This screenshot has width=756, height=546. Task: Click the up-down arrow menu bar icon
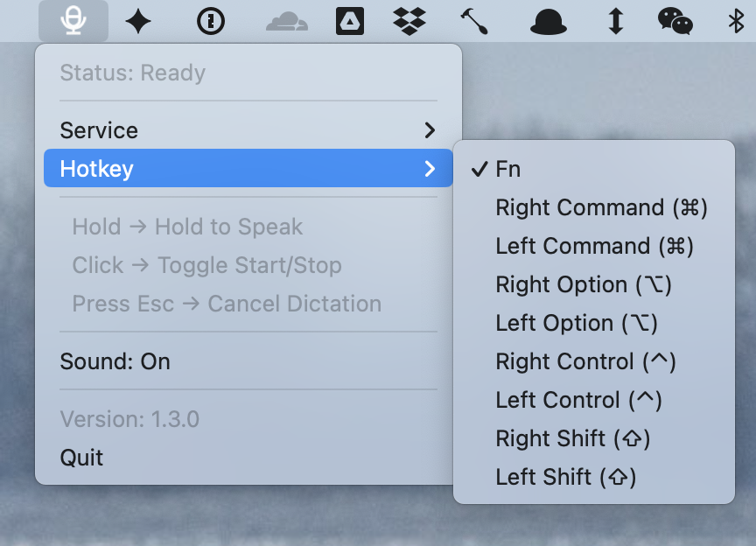(616, 22)
